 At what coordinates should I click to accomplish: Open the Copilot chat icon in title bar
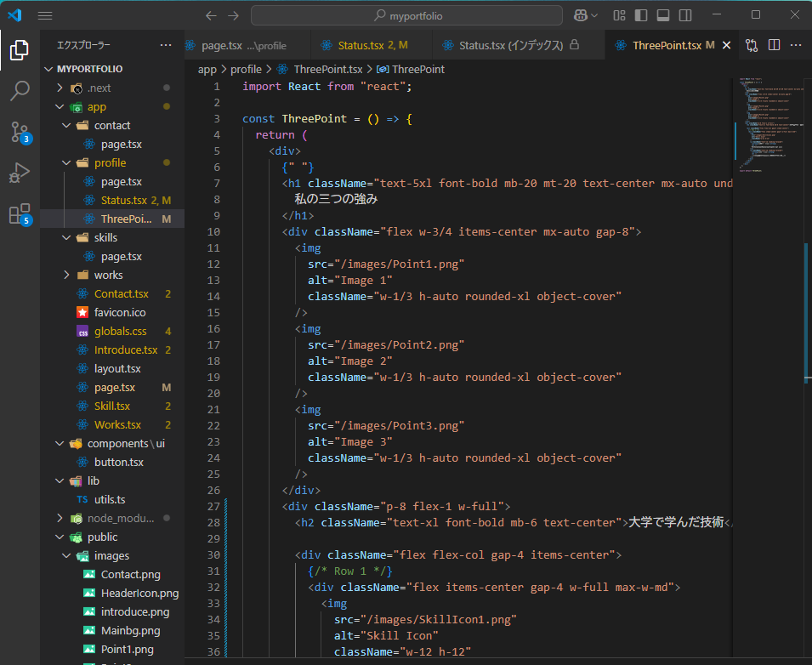[580, 15]
